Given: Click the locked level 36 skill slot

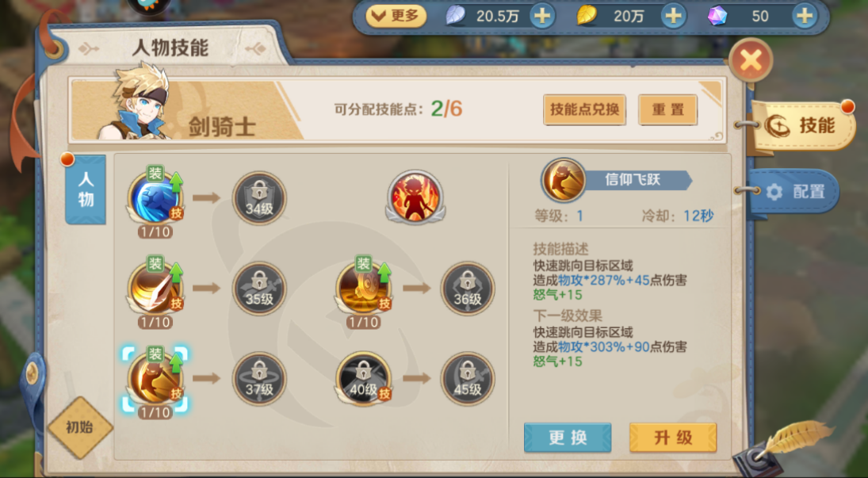Looking at the screenshot, I should [x=467, y=288].
